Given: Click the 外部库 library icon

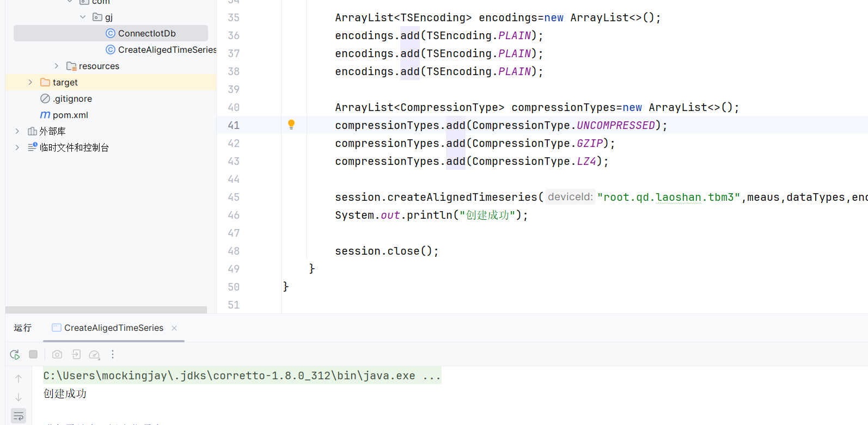Looking at the screenshot, I should coord(32,131).
